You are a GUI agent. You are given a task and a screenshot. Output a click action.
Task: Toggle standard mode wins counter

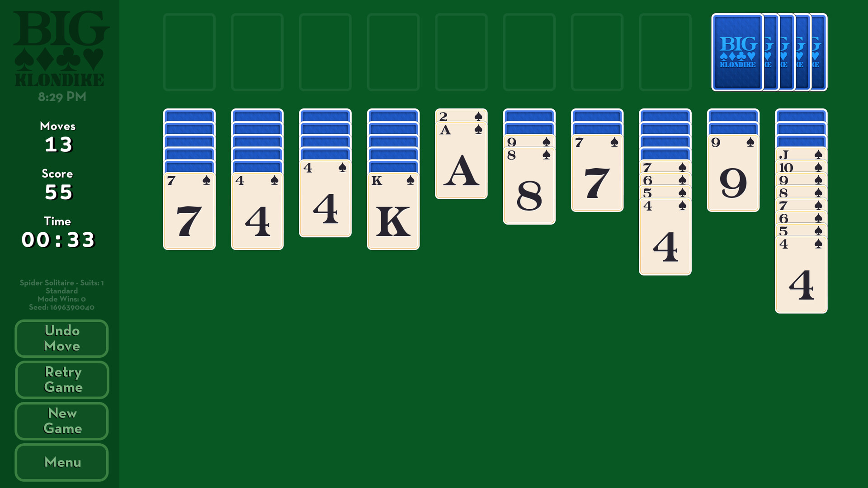[x=62, y=299]
